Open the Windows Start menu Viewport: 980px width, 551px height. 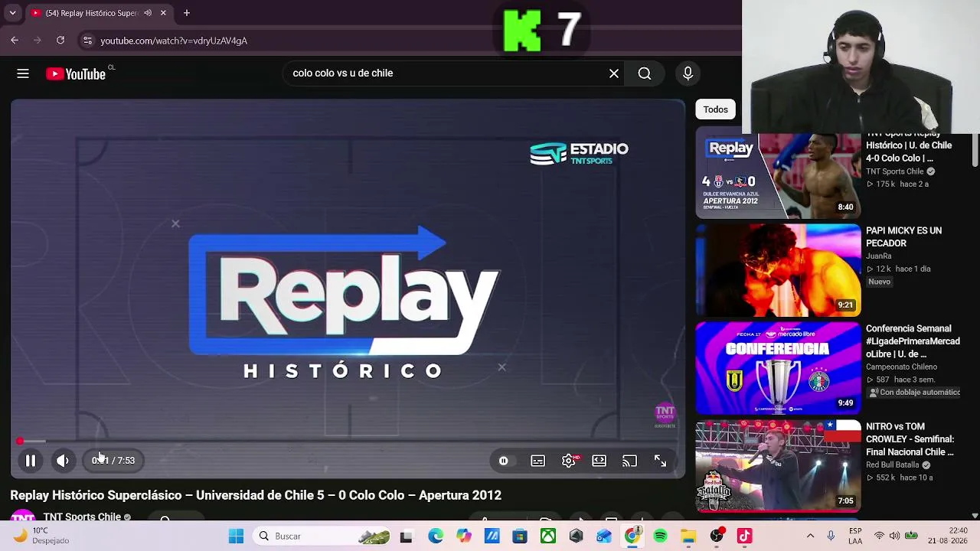pyautogui.click(x=236, y=536)
